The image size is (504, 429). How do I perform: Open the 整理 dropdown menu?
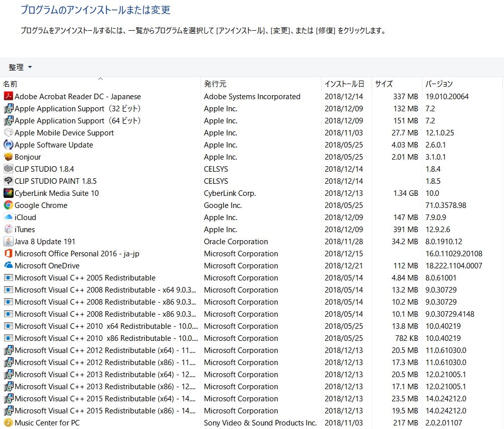(x=20, y=67)
